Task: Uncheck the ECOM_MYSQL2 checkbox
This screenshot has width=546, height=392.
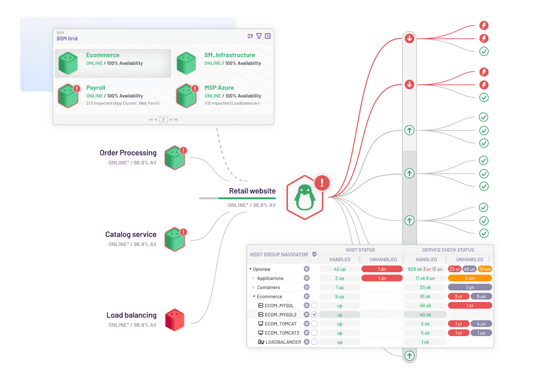Action: [315, 315]
